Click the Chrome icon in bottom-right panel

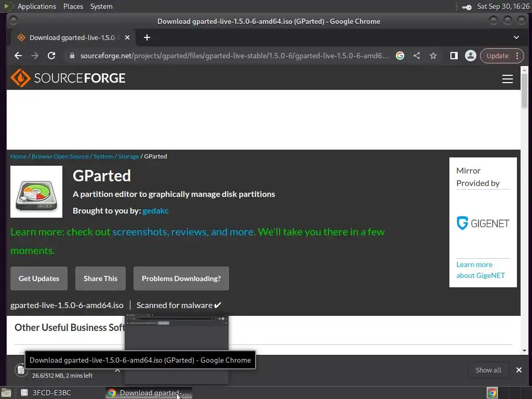(x=492, y=393)
